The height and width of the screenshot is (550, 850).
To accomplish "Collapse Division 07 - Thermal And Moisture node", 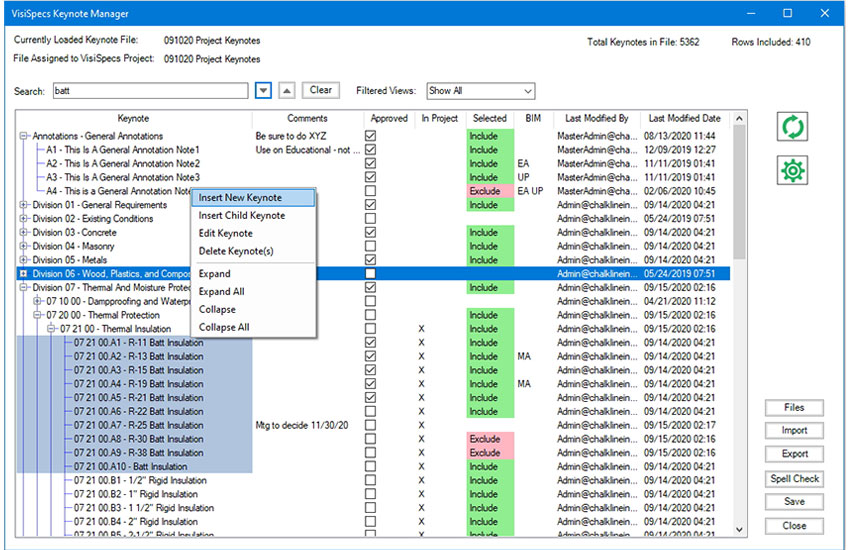I will 23,288.
